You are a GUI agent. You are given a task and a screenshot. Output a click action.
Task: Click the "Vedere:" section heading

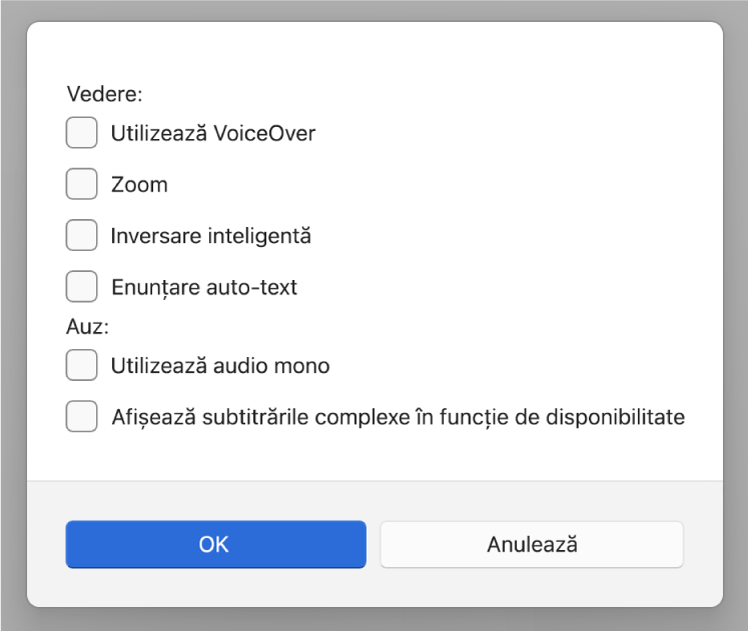[105, 94]
